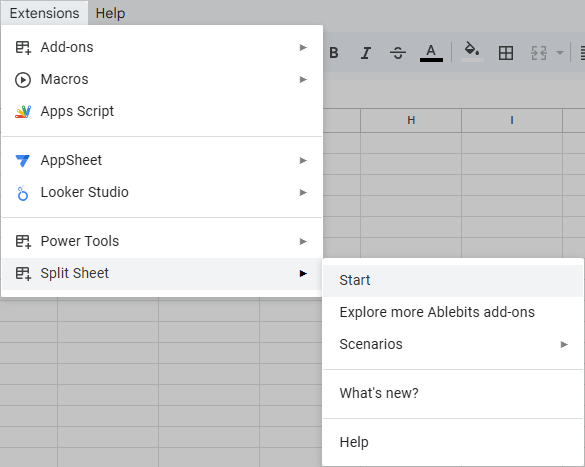Open the AppSheet menu item
This screenshot has height=467, width=585.
click(162, 160)
